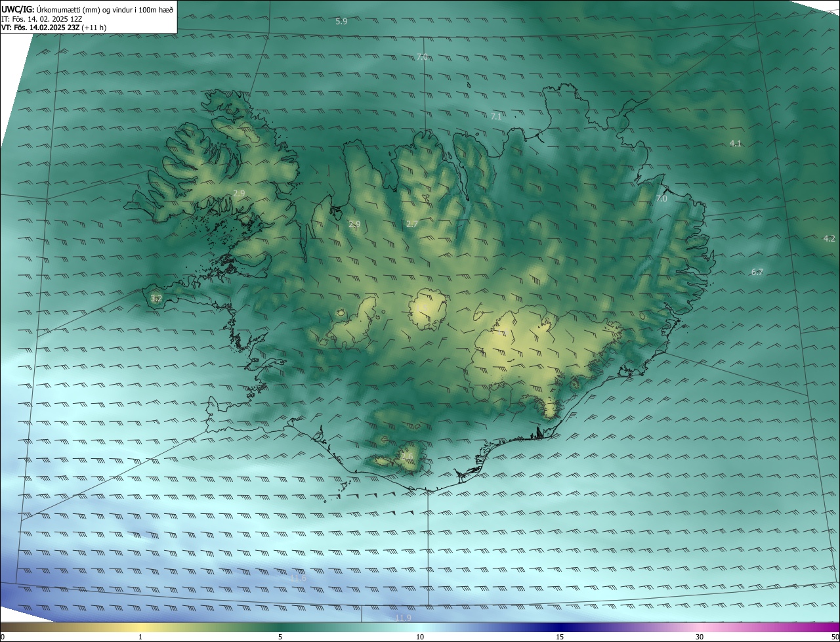Select the 11.6 value label over the southern sea
Viewport: 840px width, 642px height.
[298, 578]
